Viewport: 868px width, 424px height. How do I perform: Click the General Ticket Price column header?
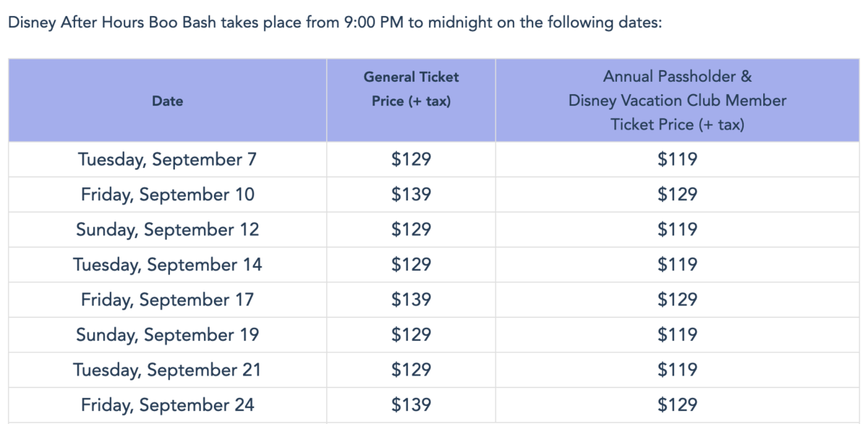tap(411, 89)
